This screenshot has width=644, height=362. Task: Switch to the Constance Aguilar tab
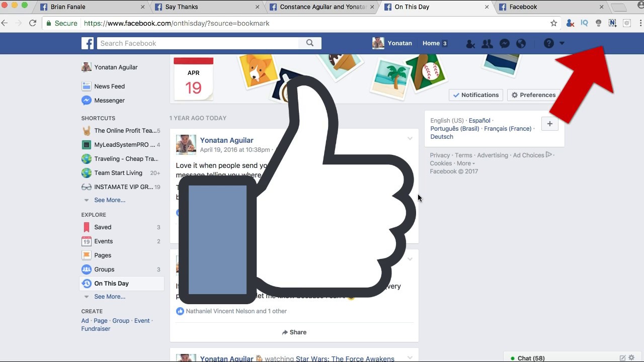(321, 7)
